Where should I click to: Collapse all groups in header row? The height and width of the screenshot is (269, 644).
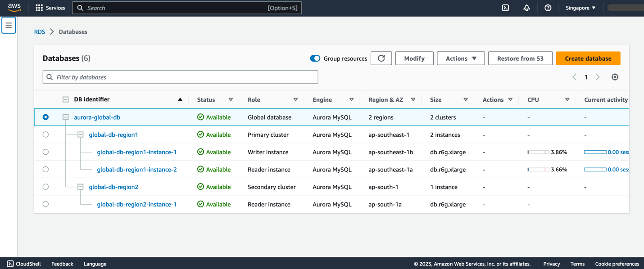tap(65, 99)
